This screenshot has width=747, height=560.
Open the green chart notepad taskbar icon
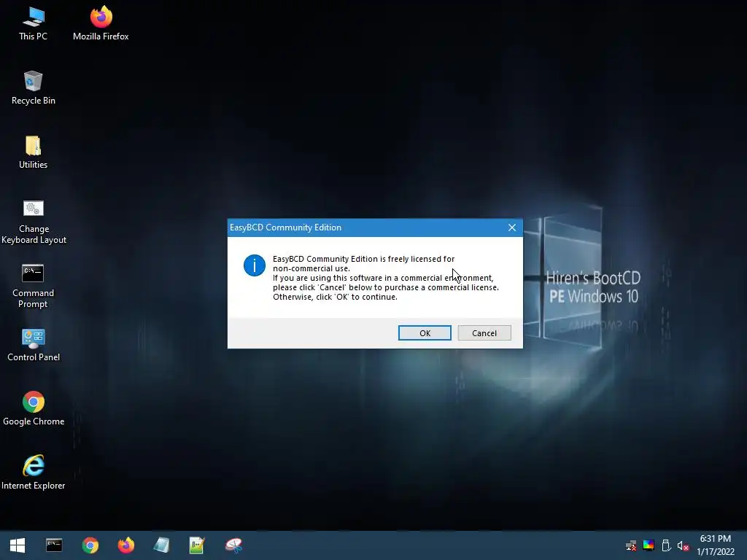[x=197, y=545]
